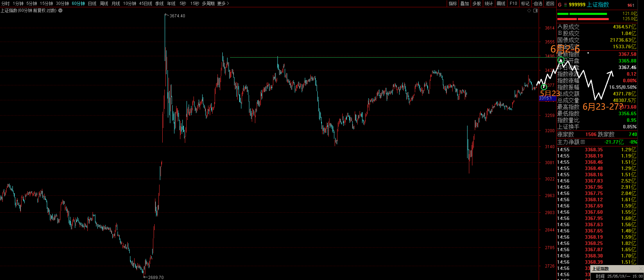The width and height of the screenshot is (644, 280).
Task: Click the 返回 back button
Action: tap(550, 3)
